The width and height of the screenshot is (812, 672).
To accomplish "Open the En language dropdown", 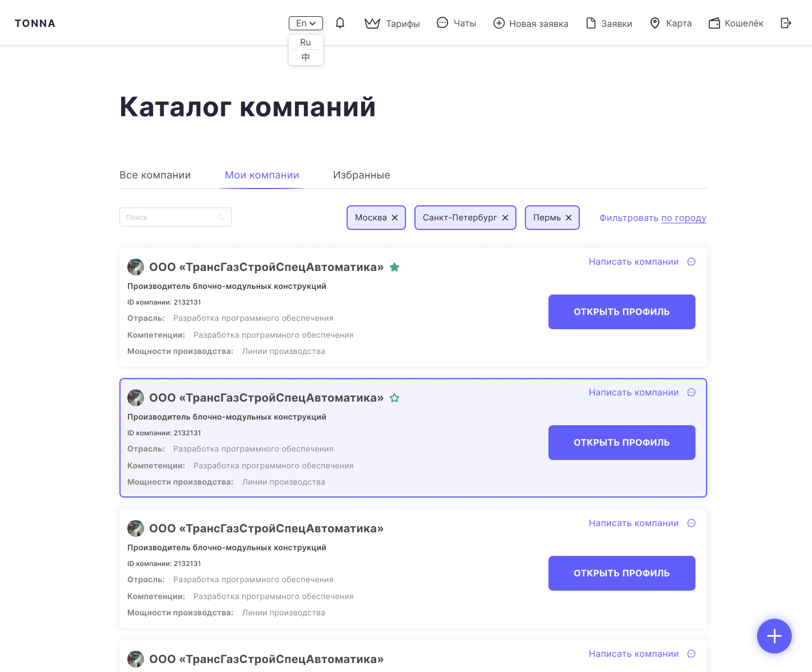I will click(306, 23).
